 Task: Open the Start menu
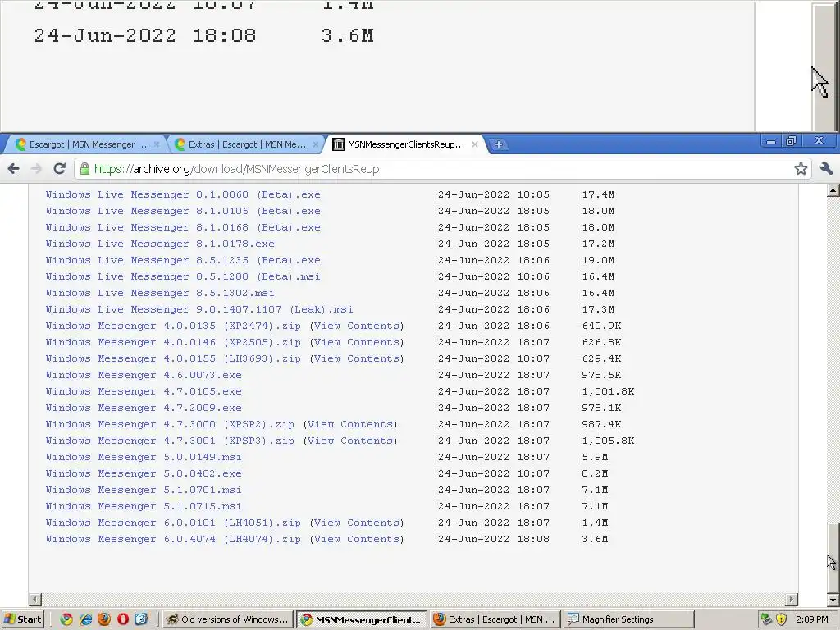coord(22,619)
